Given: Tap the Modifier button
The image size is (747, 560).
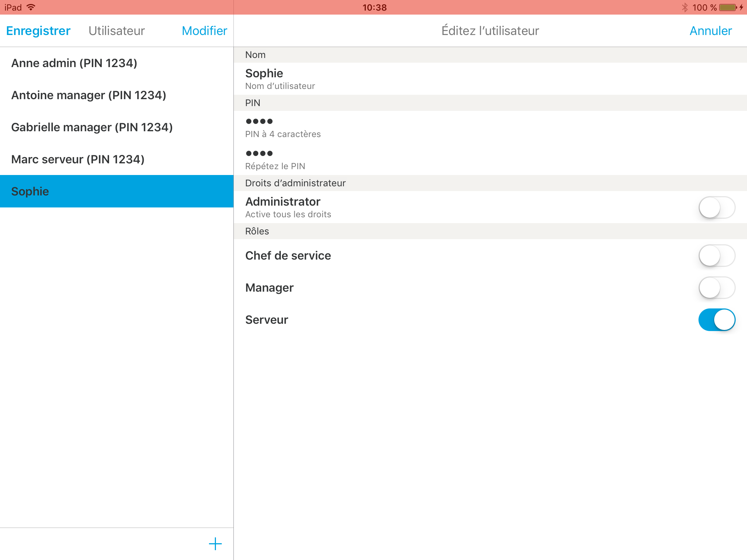Looking at the screenshot, I should 204,31.
